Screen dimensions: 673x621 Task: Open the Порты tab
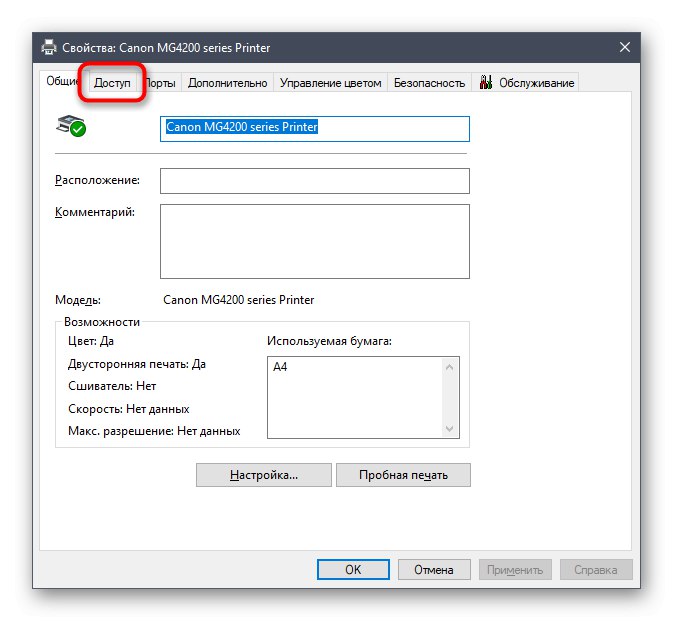coord(161,83)
